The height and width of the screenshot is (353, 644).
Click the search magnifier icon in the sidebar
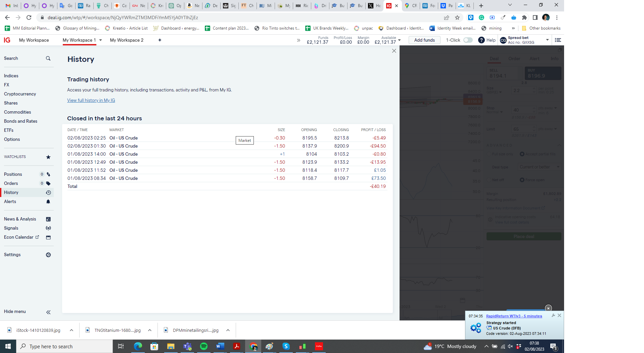click(x=48, y=58)
